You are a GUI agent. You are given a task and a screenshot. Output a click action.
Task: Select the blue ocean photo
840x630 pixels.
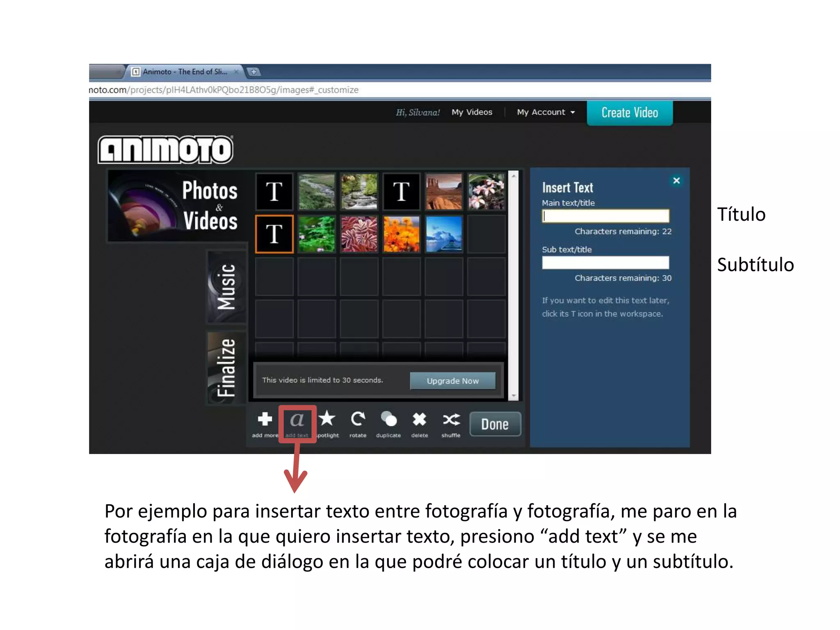coord(444,234)
